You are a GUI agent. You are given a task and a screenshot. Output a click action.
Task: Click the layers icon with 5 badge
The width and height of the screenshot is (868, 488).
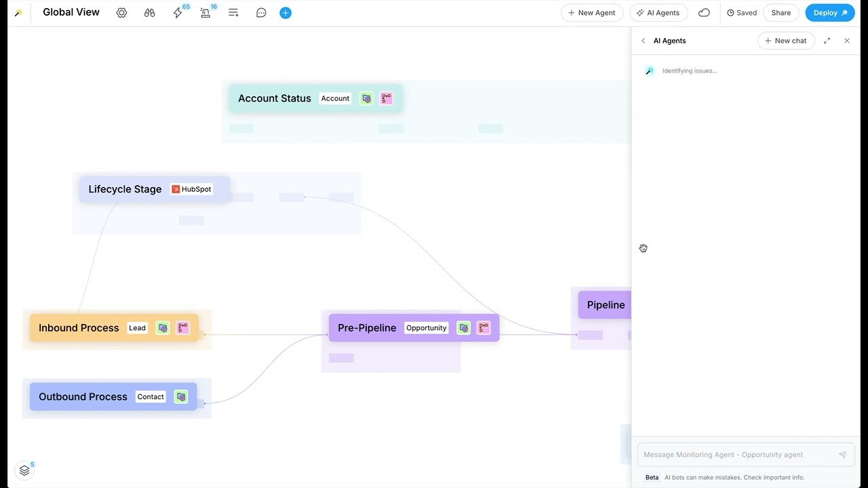click(x=24, y=470)
